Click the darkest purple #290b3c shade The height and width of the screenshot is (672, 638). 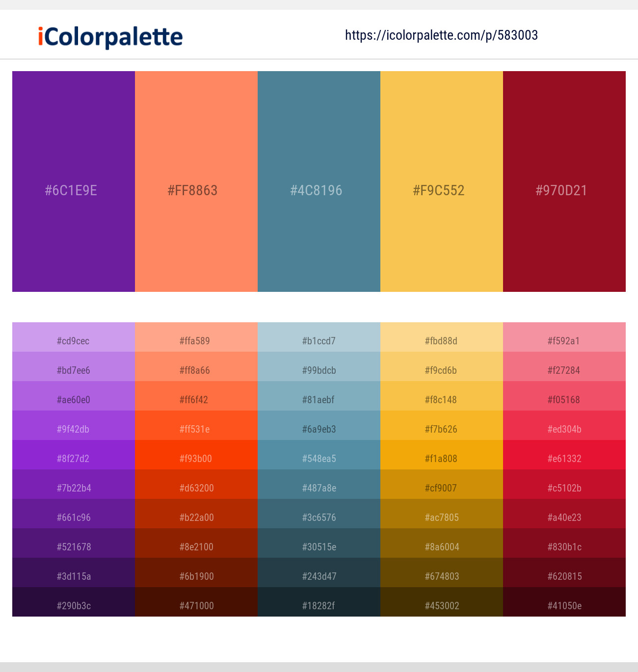[x=73, y=606]
